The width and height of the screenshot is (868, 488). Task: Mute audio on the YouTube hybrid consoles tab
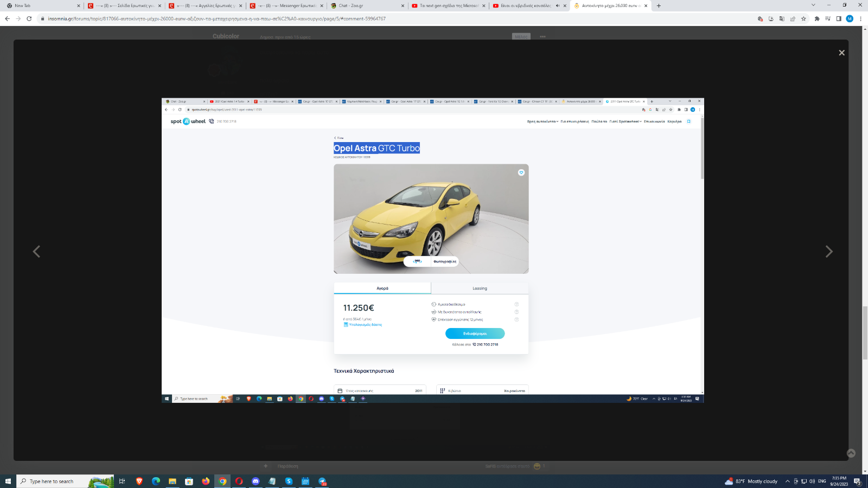(x=558, y=5)
